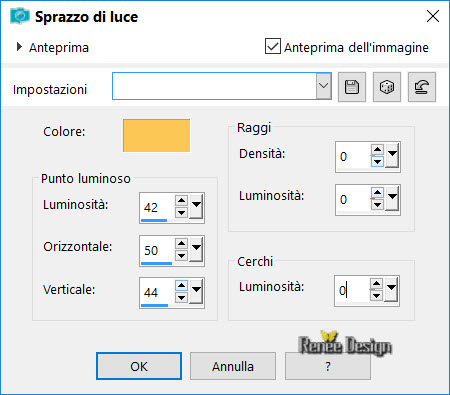Decrease Orizzontale value with down arrow
This screenshot has width=450, height=395.
coord(181,256)
